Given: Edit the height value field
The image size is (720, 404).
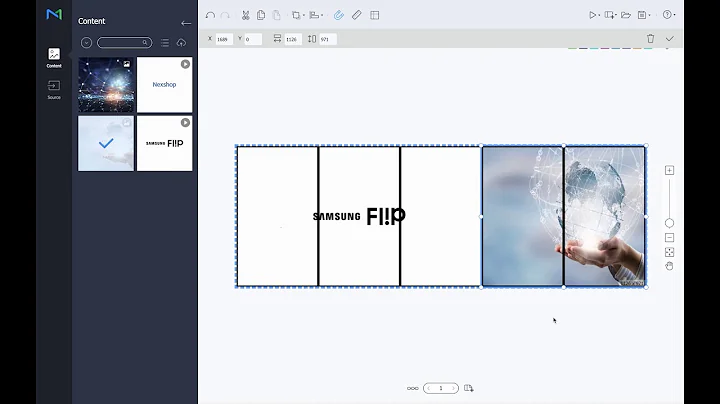Looking at the screenshot, I should pyautogui.click(x=328, y=39).
